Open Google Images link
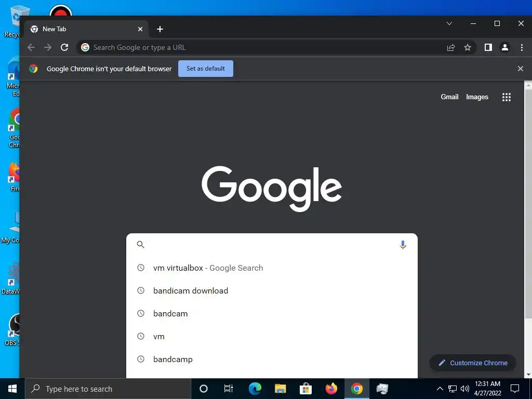 (x=477, y=97)
